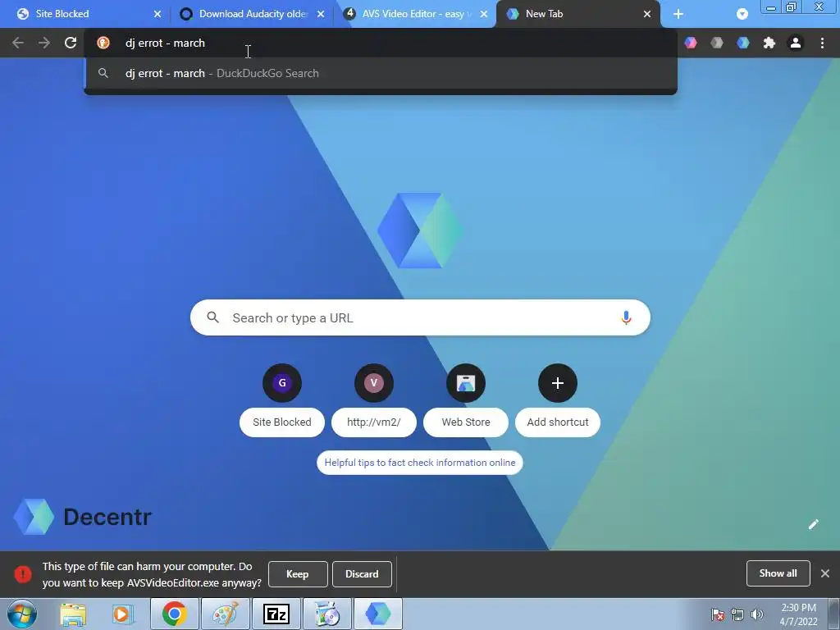Screen dimensions: 840x630
Task: Open a new tab with the plus button
Action: [x=678, y=14]
